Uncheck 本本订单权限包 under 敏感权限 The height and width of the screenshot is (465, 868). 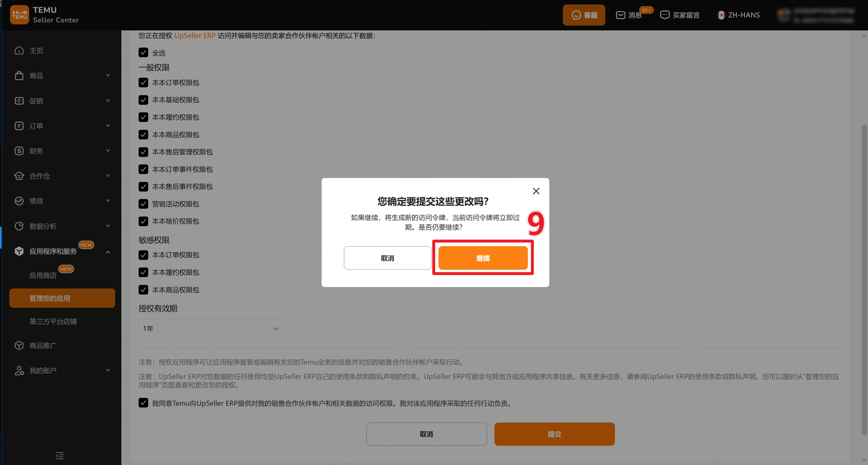point(143,255)
